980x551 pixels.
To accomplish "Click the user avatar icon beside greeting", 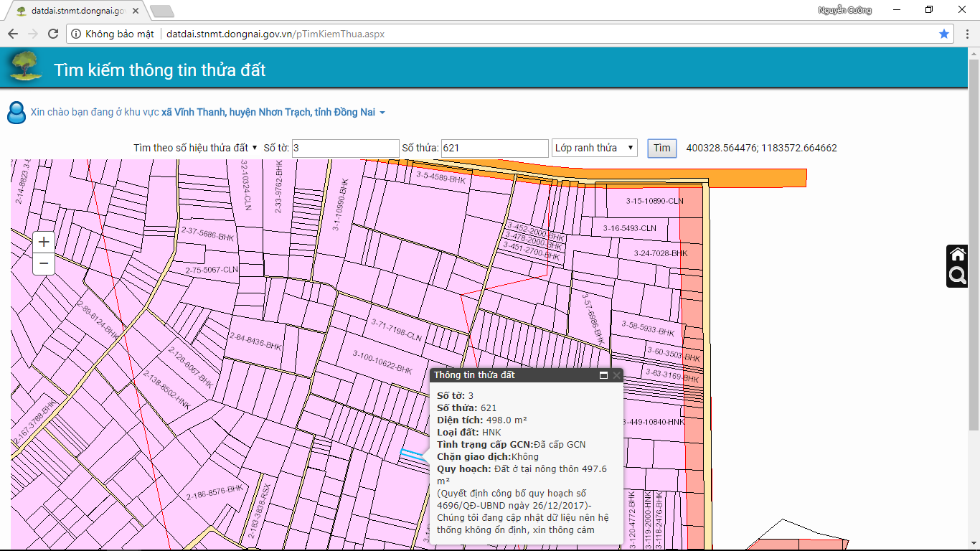I will tap(16, 113).
